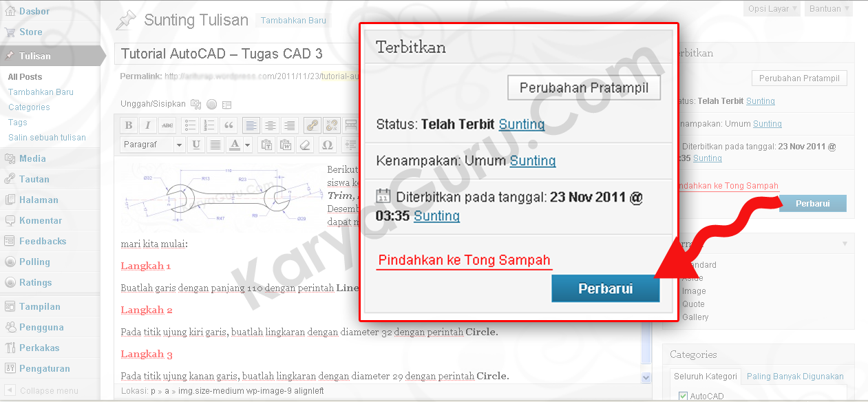The image size is (868, 402).
Task: Insert a blockquote using the quote icon
Action: tap(229, 125)
